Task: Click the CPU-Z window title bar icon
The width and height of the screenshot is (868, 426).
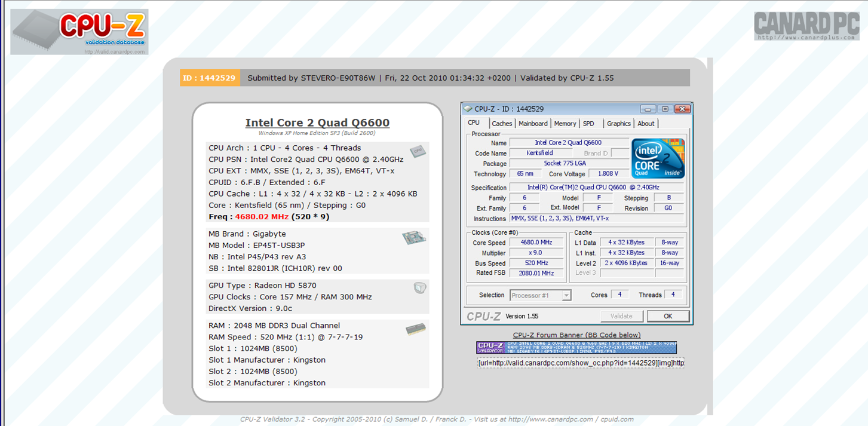Action: point(468,109)
